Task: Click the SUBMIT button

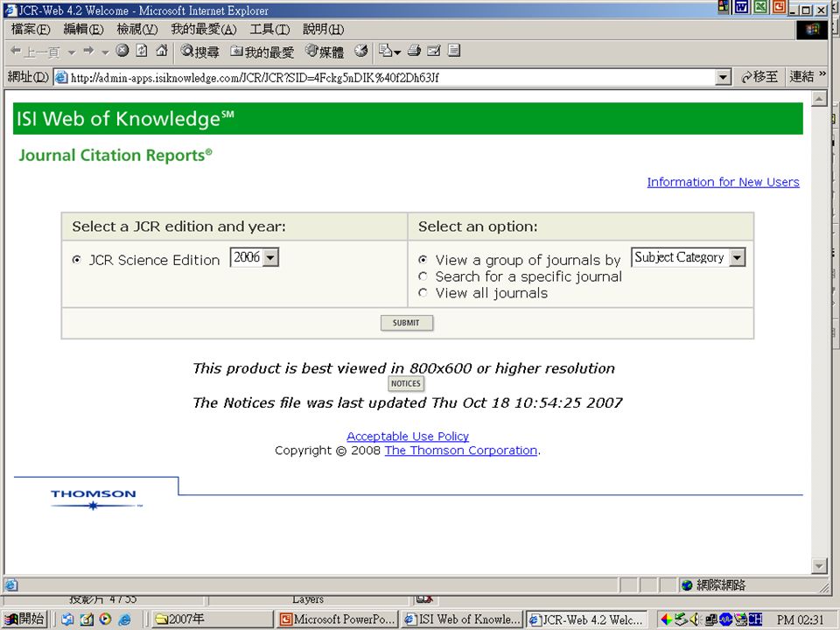Action: [407, 323]
